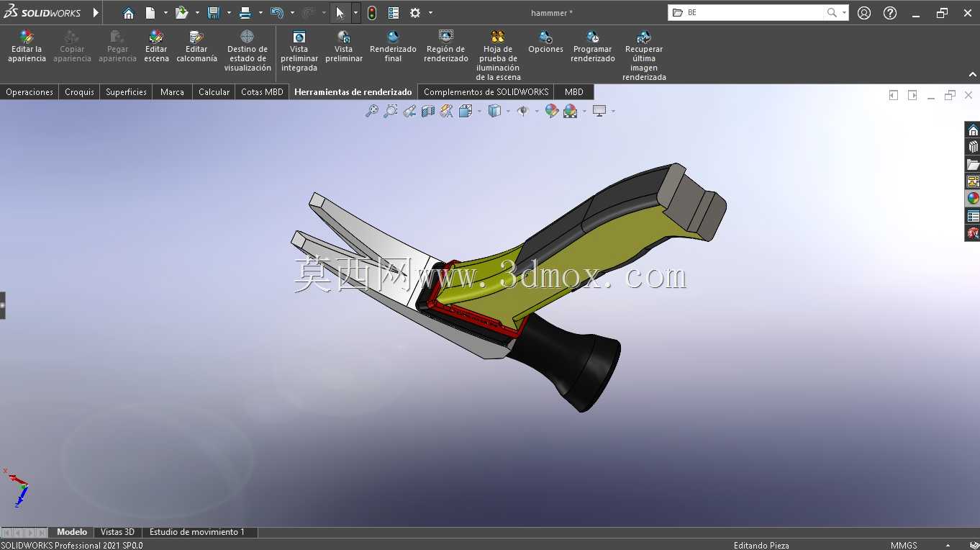Open Editar escena tool
The image size is (980, 550).
(x=156, y=47)
